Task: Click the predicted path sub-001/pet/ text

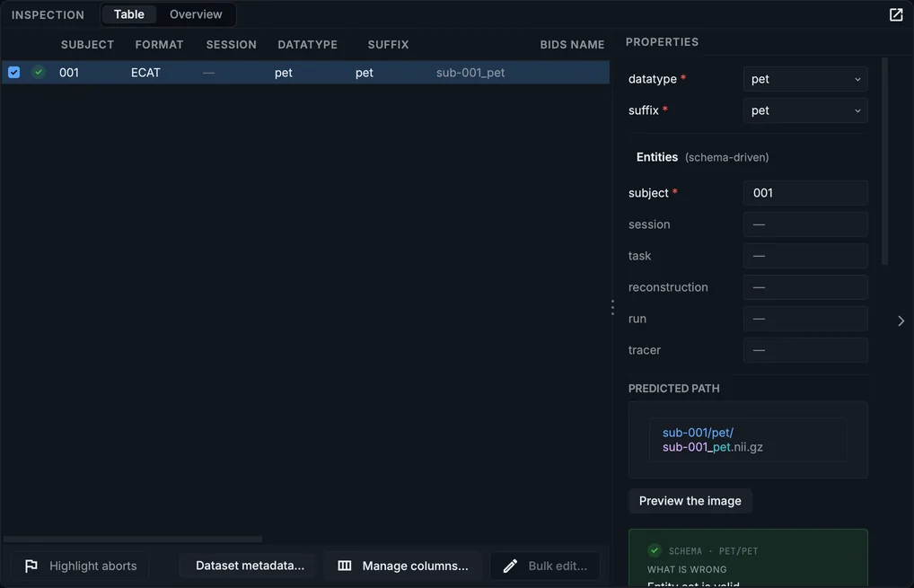Action: (x=698, y=433)
